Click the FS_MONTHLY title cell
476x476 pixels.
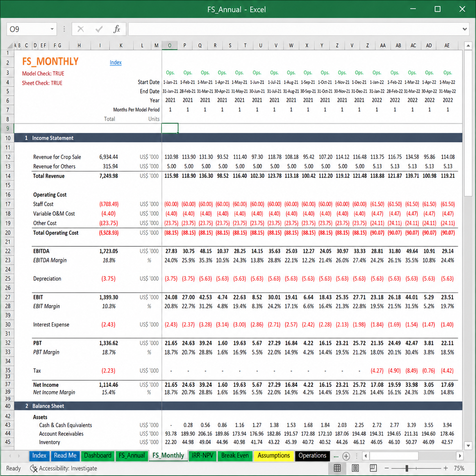(x=50, y=61)
